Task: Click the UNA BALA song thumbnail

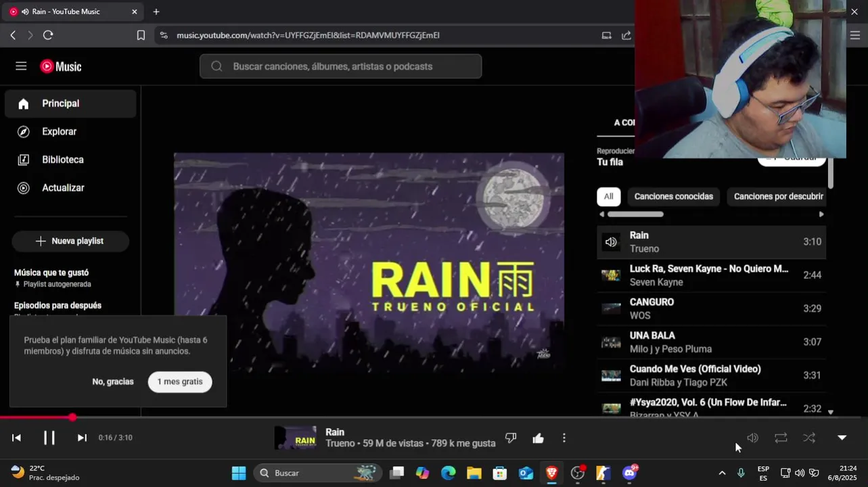Action: (x=611, y=342)
